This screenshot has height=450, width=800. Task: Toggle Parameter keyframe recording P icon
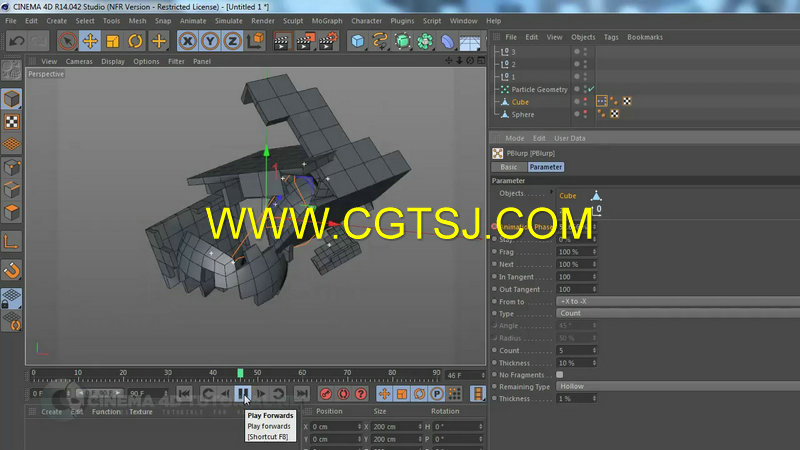point(437,394)
